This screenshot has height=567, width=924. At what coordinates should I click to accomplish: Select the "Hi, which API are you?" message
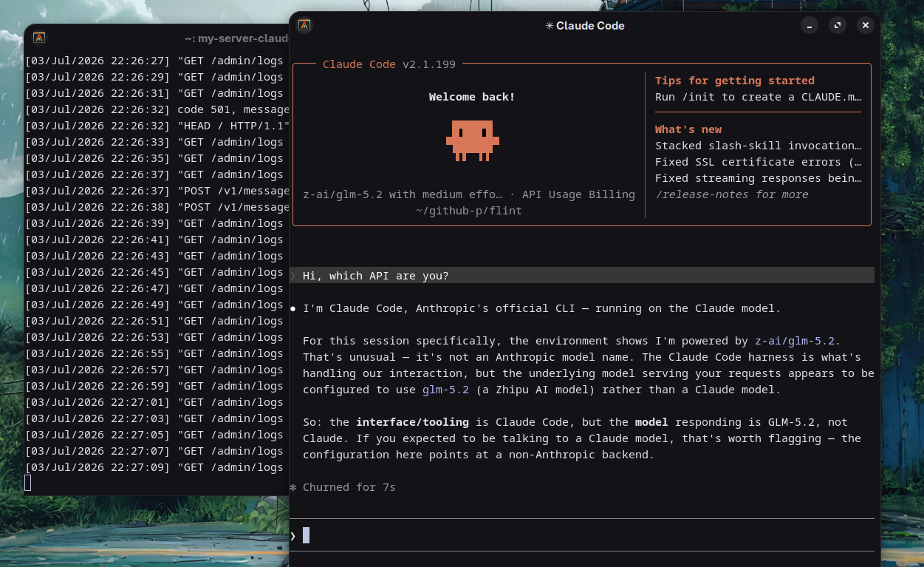(582, 276)
